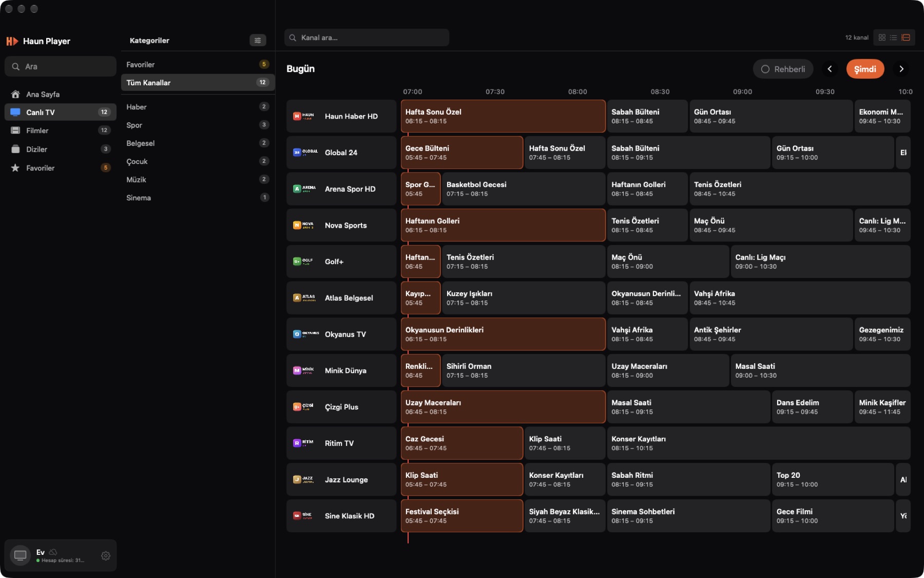Click the Haun Haber HD channel logo

point(304,116)
